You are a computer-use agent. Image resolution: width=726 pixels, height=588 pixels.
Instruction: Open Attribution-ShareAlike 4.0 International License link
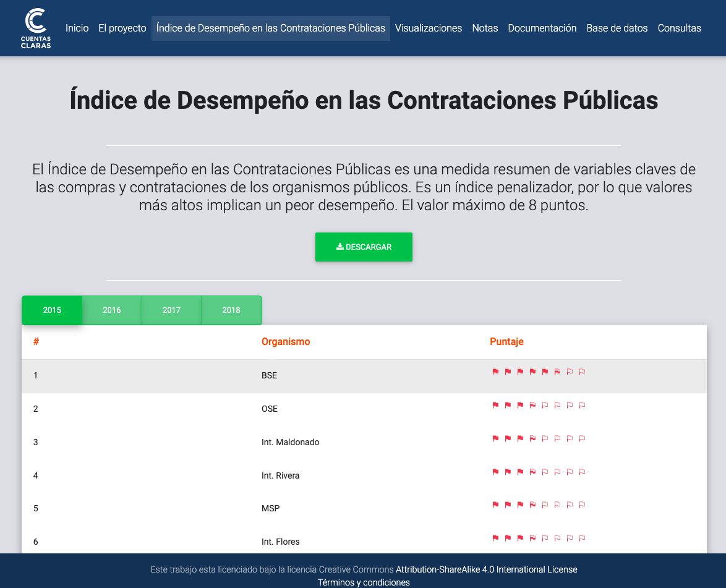486,569
